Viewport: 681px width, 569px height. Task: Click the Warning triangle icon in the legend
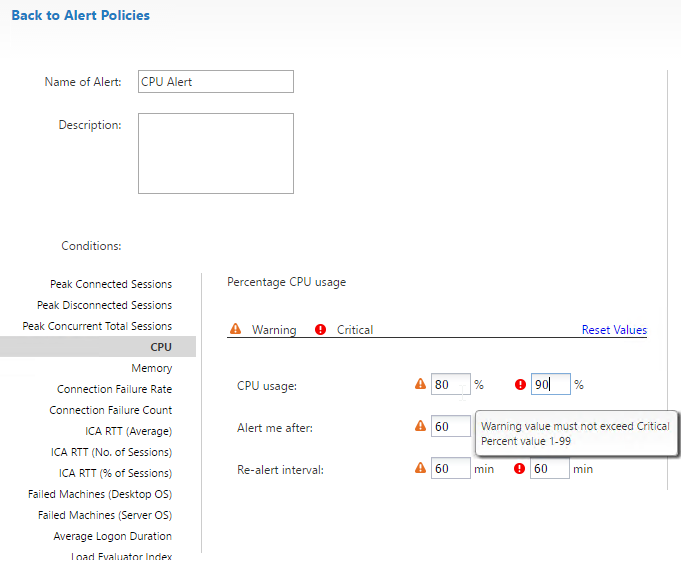[235, 328]
